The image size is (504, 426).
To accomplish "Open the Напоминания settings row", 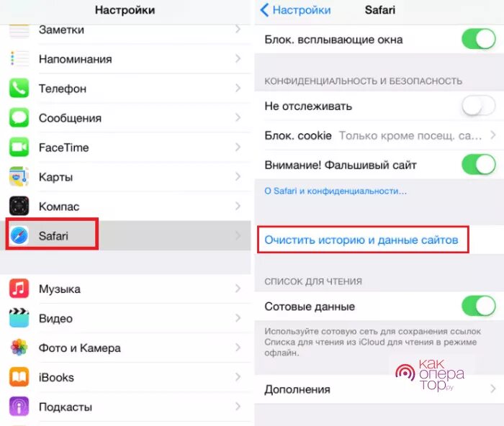I will tap(125, 59).
